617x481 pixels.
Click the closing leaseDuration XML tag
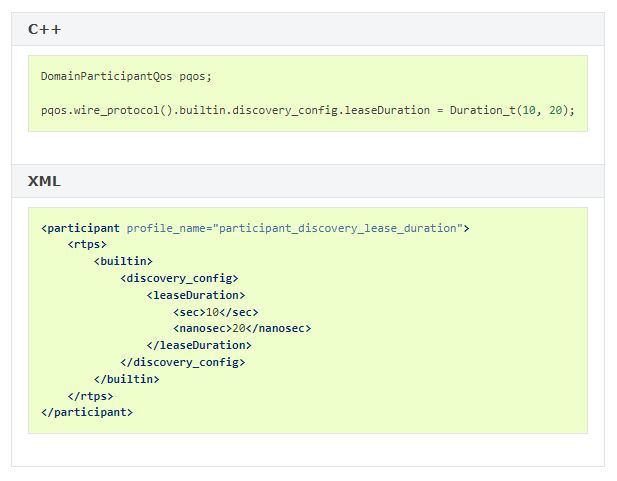click(x=199, y=345)
